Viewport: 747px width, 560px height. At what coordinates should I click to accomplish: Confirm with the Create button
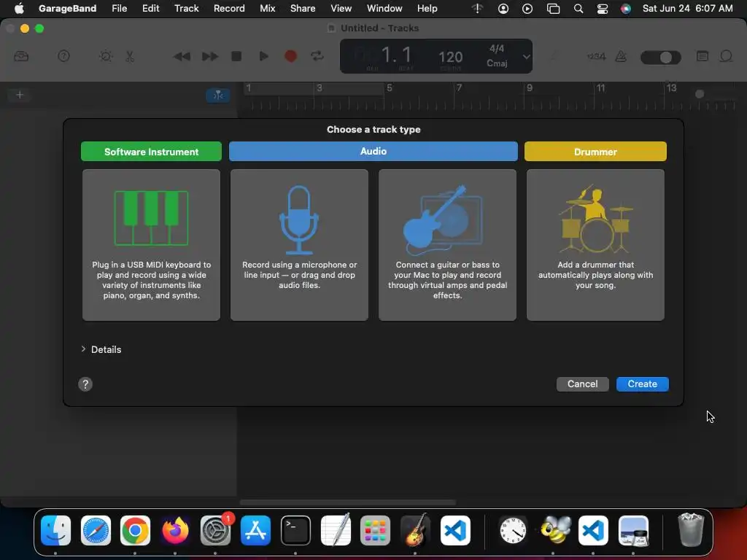642,384
